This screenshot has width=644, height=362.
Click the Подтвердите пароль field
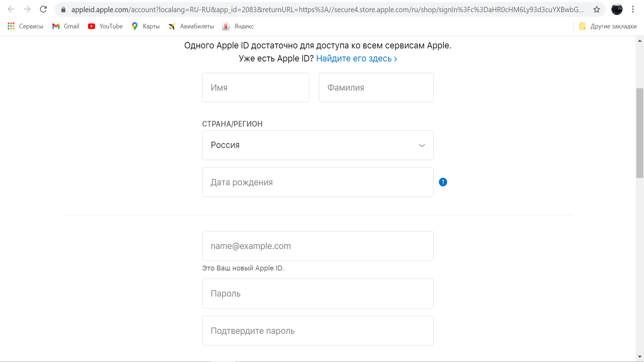(x=318, y=330)
